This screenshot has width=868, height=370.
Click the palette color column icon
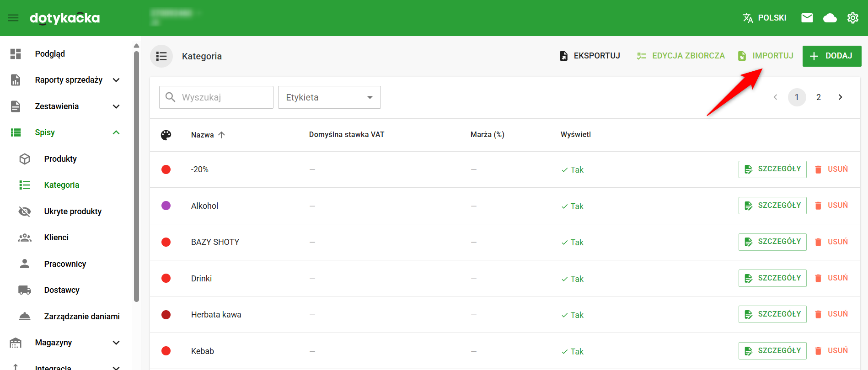tap(166, 135)
